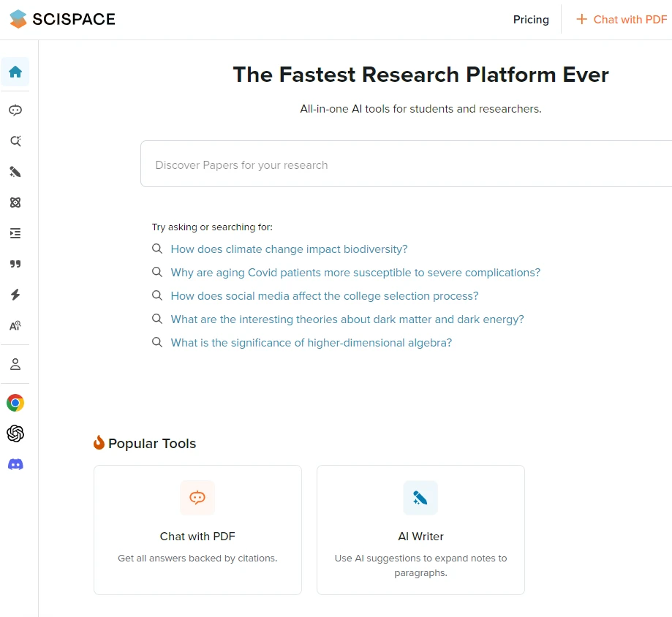Click the atom-shaped sidebar icon
This screenshot has width=672, height=617.
pos(15,202)
